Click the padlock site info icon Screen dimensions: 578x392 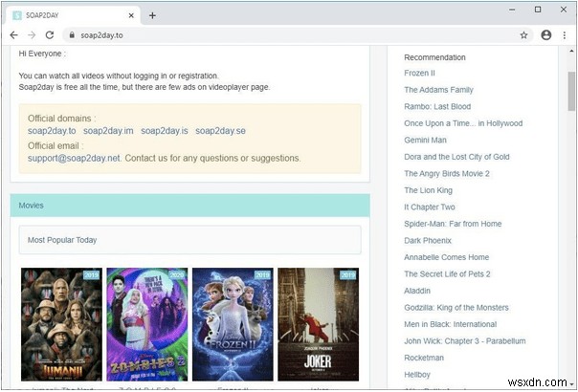coord(72,35)
